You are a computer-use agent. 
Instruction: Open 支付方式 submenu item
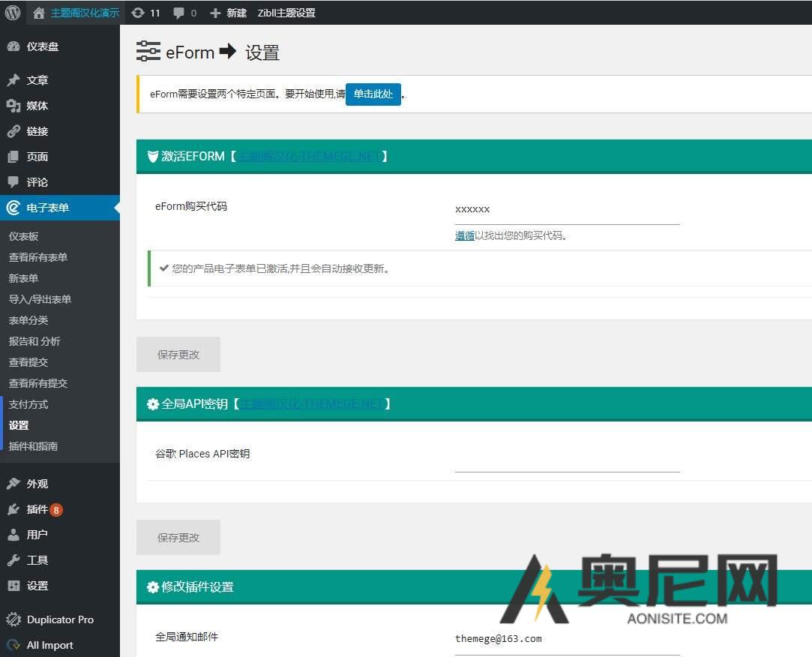[x=28, y=404]
